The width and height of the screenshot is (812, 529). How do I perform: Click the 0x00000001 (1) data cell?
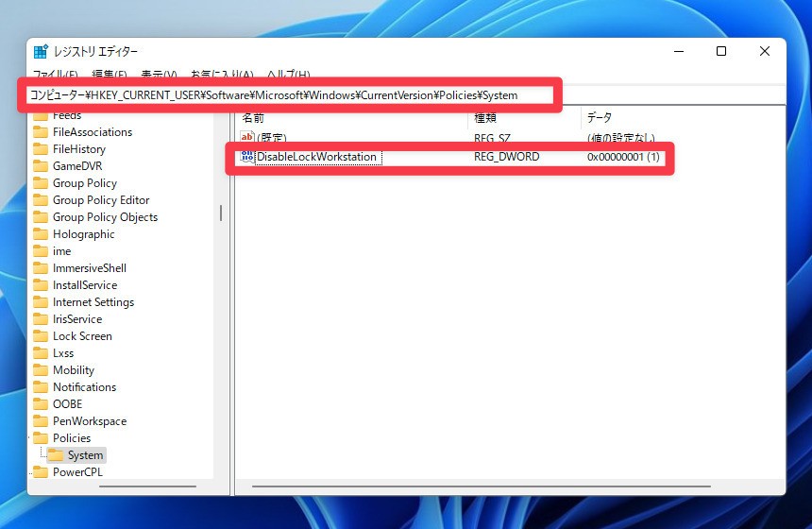click(x=623, y=157)
